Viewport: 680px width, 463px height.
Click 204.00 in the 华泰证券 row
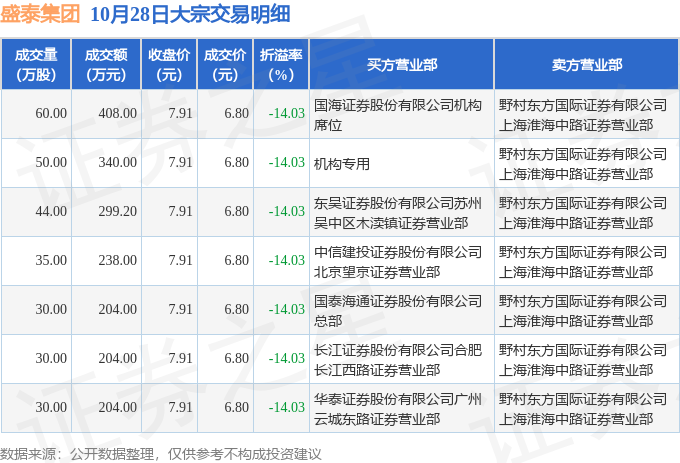118,408
